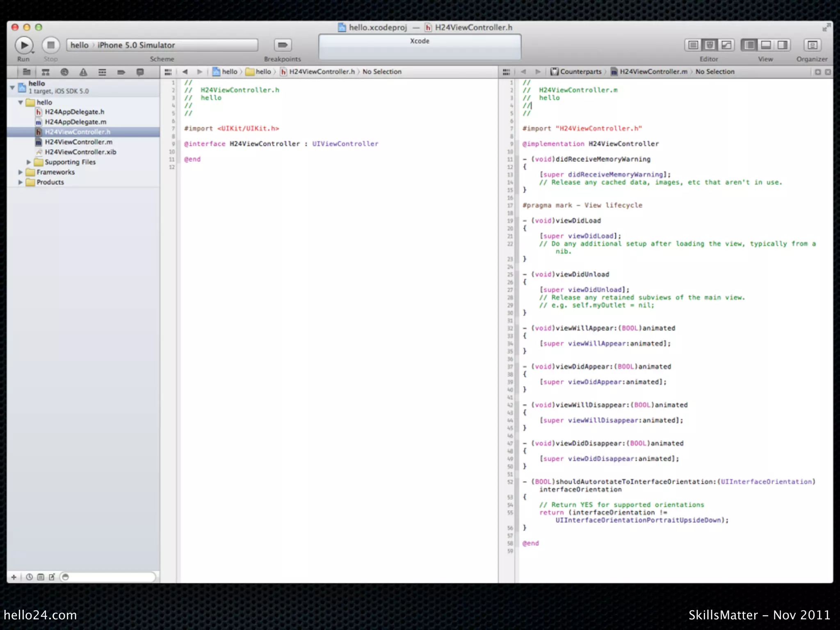Open the Symbol navigator
840x630 pixels.
(46, 72)
